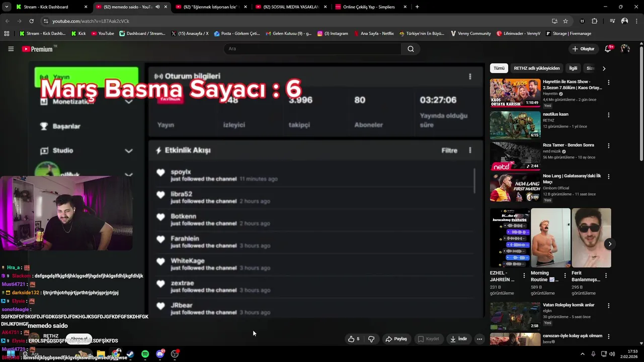Open Discord from the Windows taskbar
Viewport: 644px width, 362px height.
(x=160, y=354)
